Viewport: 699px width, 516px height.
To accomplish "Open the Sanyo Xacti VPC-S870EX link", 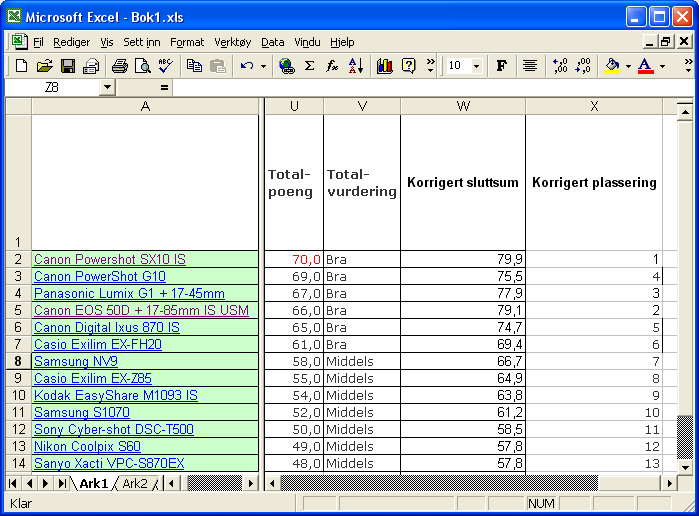I will click(109, 463).
